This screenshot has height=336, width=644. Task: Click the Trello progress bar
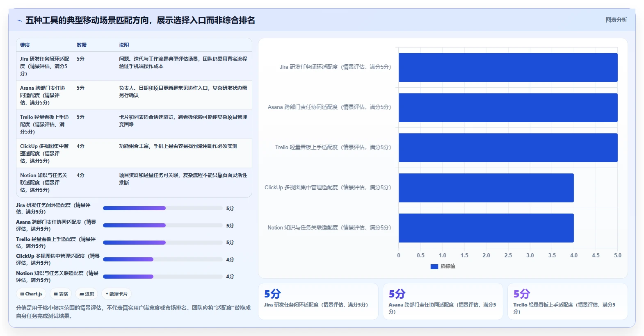coord(162,243)
